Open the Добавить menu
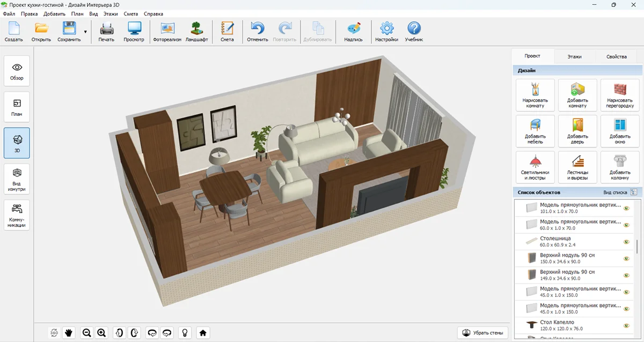 [x=54, y=14]
